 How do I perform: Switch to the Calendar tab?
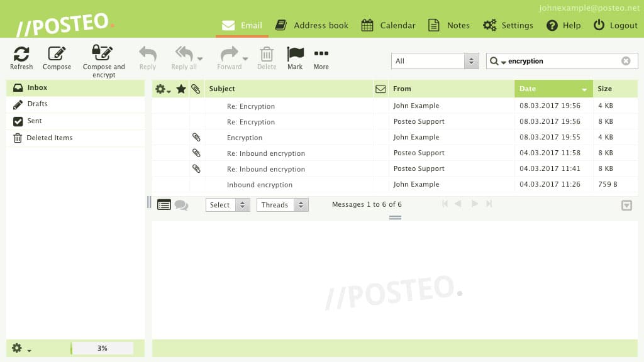pos(388,25)
